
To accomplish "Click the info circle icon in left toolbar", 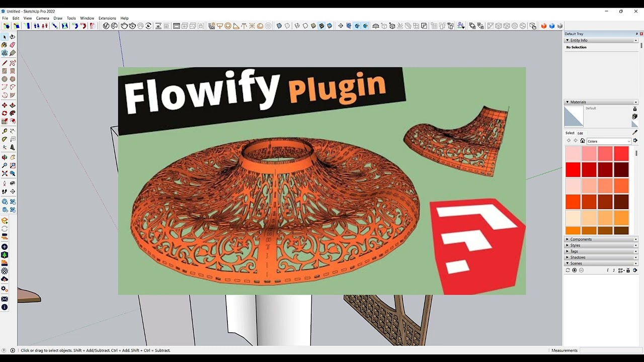I will 5,307.
